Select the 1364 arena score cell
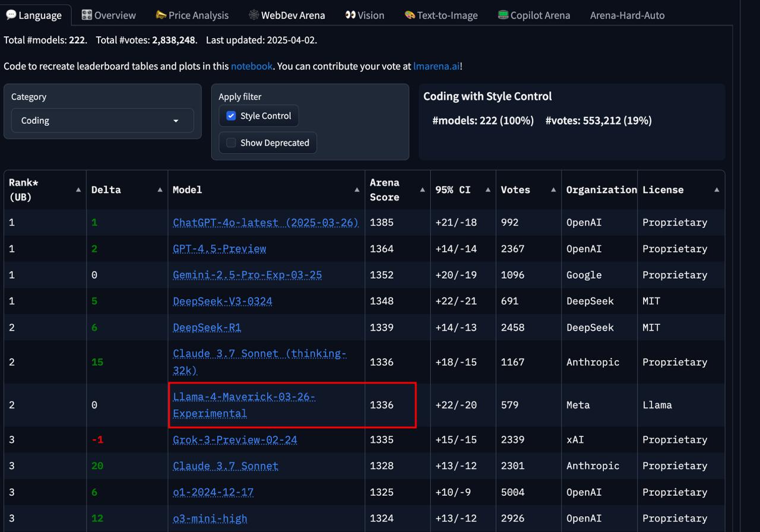This screenshot has height=532, width=760. pos(398,249)
